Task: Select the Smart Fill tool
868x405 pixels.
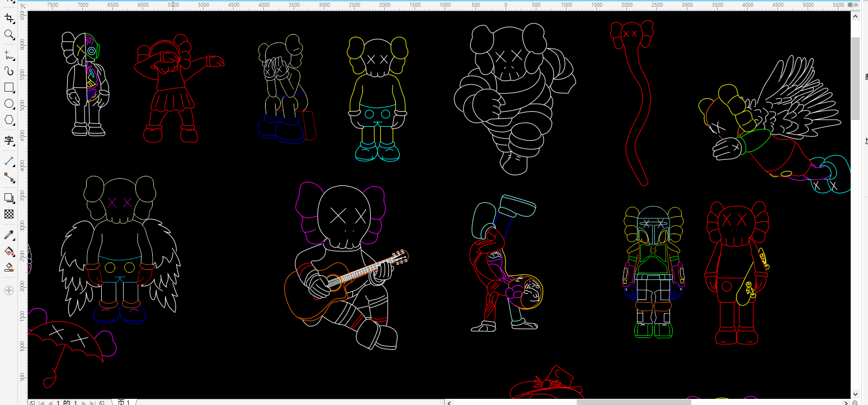Action: [x=9, y=268]
